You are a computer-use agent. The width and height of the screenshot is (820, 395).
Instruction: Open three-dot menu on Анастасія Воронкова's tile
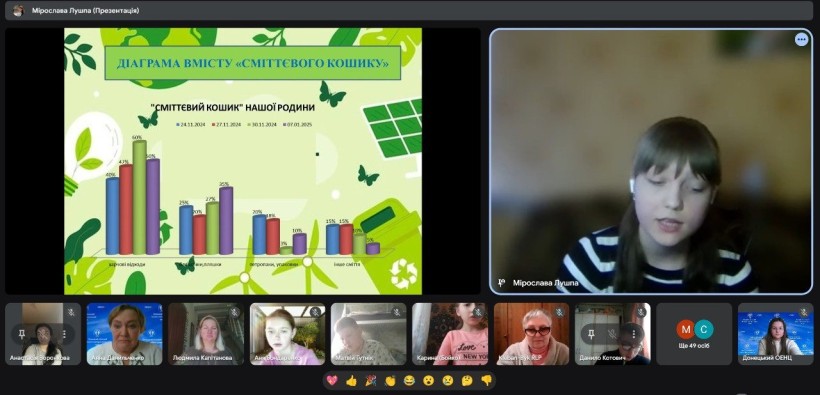coord(63,333)
